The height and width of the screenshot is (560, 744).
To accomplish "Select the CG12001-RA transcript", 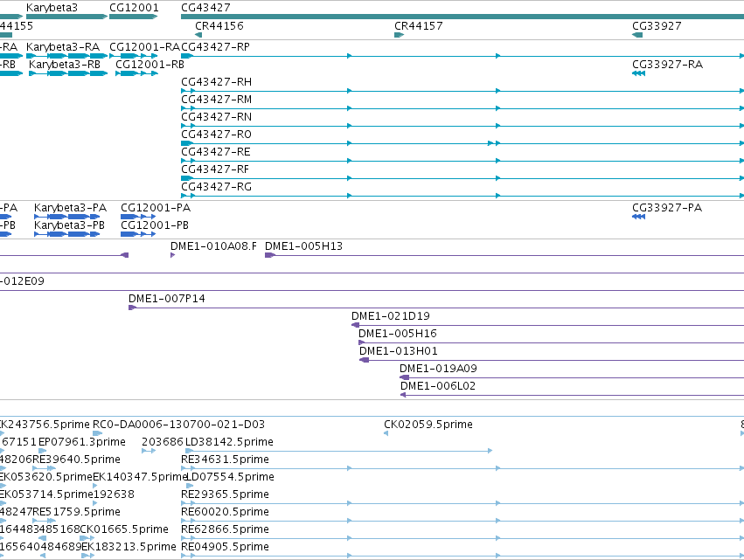I will click(x=134, y=56).
